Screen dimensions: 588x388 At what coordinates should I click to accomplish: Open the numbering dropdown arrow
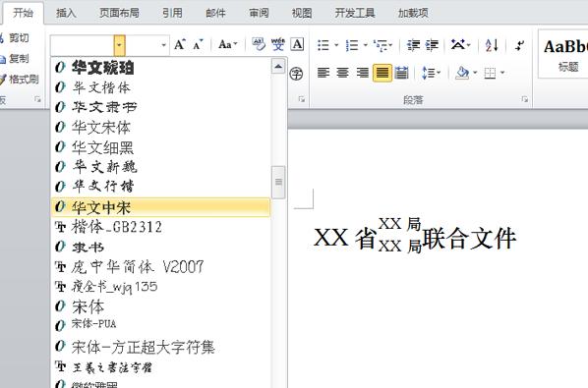(x=365, y=45)
